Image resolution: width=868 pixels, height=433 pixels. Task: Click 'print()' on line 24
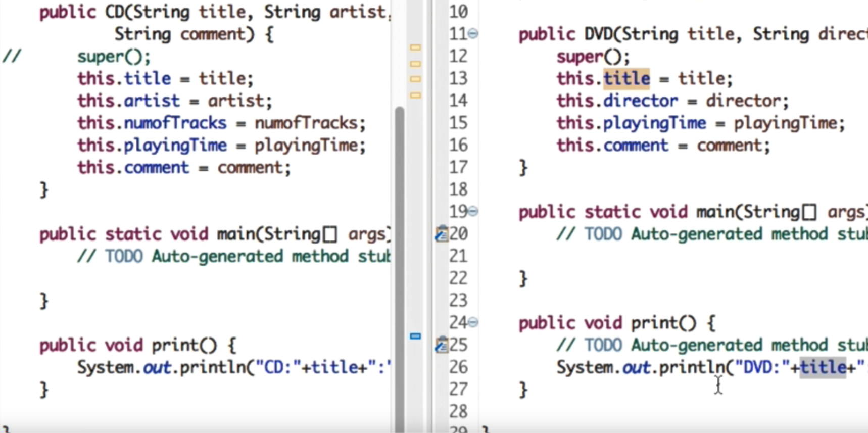[x=664, y=323]
